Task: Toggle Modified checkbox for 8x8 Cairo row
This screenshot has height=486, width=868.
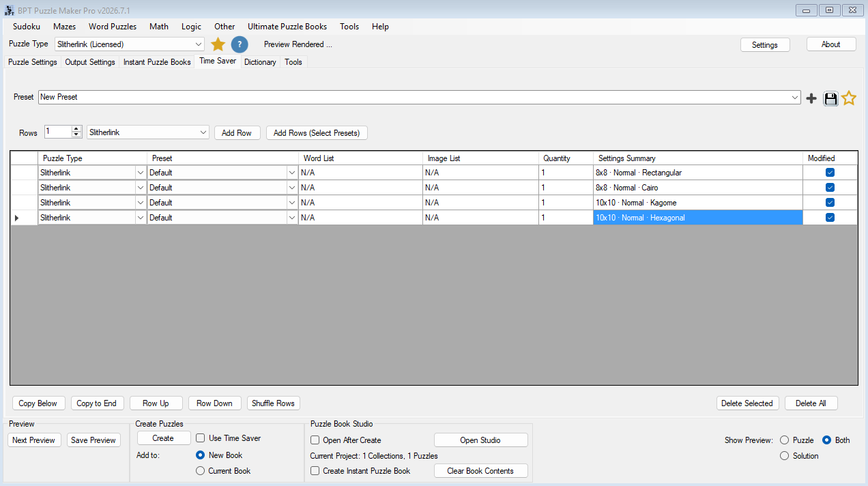Action: click(830, 188)
